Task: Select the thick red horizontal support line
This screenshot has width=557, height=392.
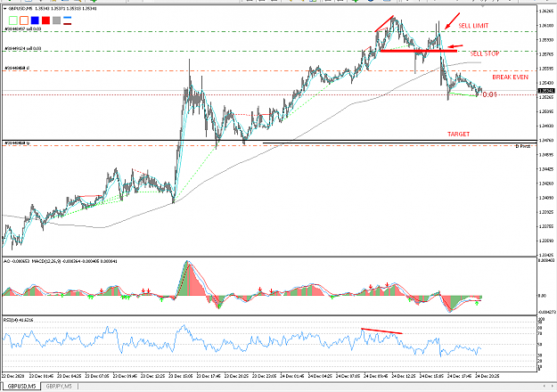Action: [419, 51]
